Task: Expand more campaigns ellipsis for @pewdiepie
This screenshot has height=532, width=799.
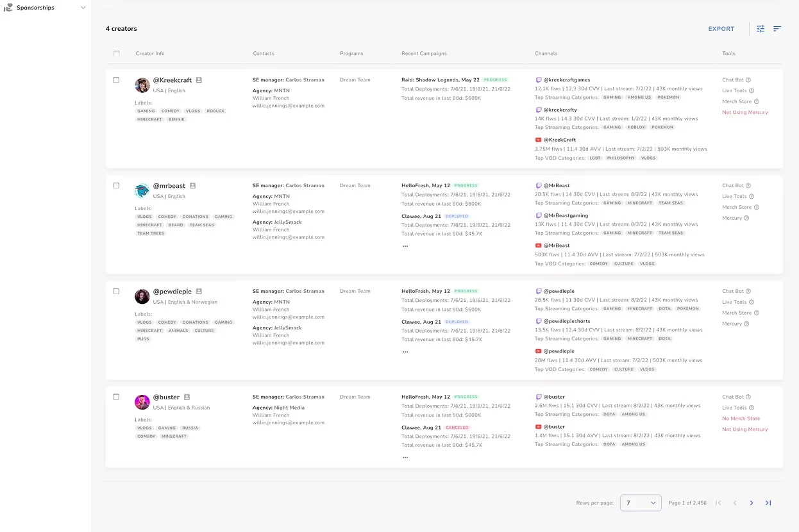Action: pyautogui.click(x=405, y=352)
